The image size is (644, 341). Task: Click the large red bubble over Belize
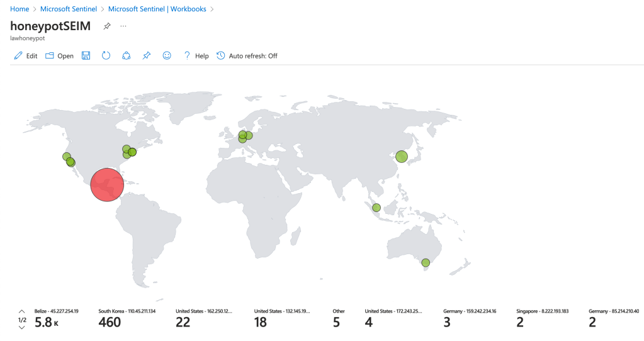pos(107,184)
